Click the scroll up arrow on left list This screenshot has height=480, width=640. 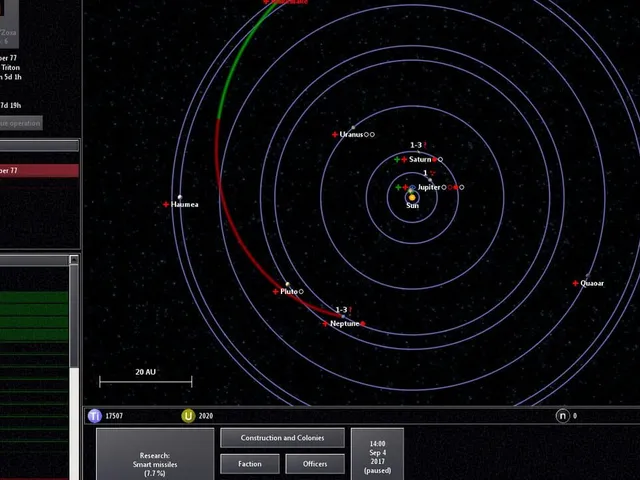click(x=74, y=260)
